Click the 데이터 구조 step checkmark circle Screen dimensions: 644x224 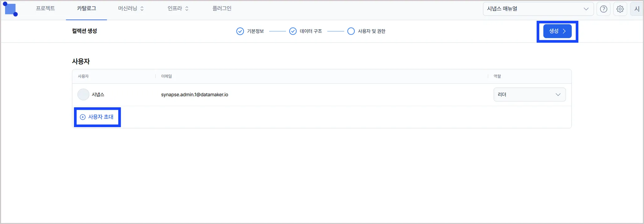[293, 31]
